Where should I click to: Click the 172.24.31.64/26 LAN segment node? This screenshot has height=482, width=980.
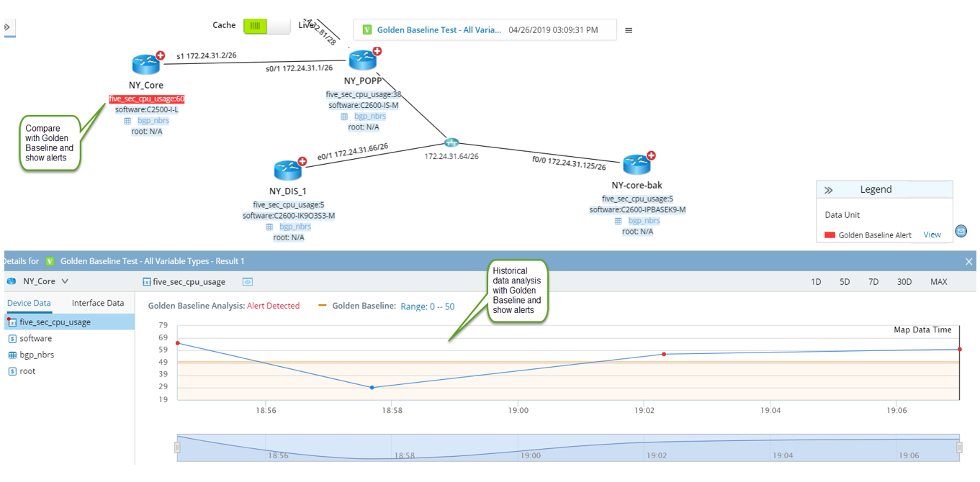click(x=451, y=143)
